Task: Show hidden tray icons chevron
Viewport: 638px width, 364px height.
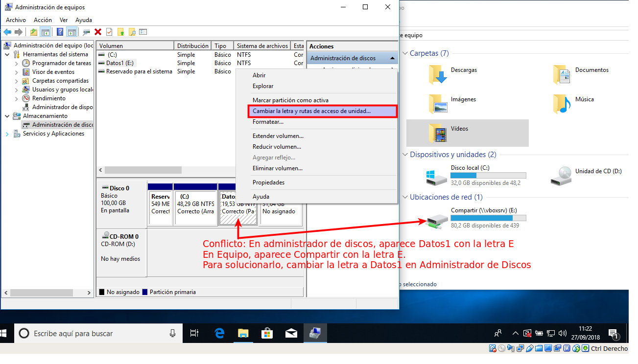Action: tap(515, 333)
